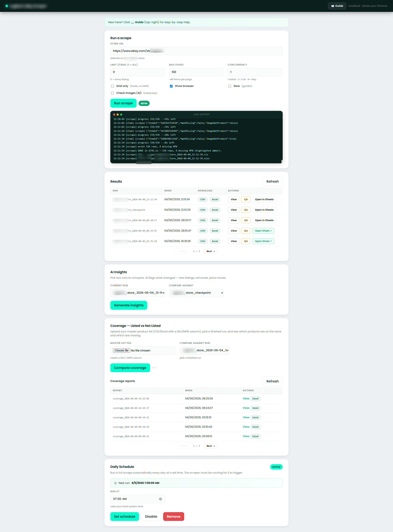View the checkpoint run at 12:10:29

(234, 210)
